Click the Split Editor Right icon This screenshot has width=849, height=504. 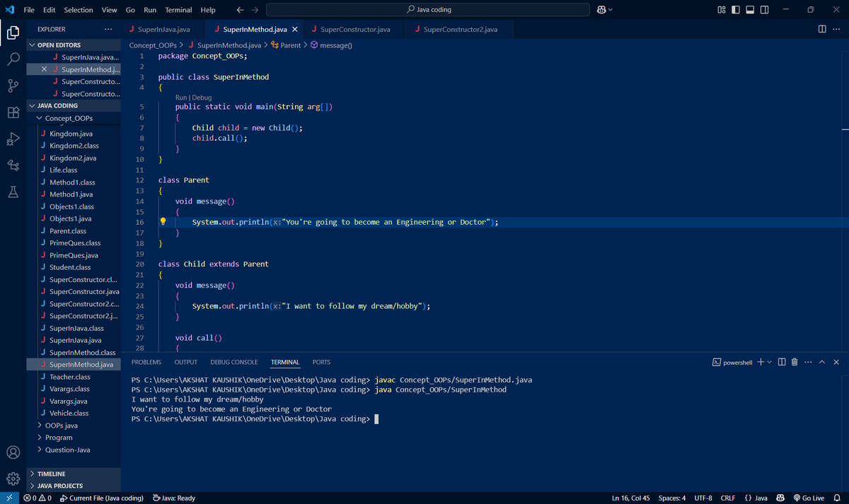[821, 29]
